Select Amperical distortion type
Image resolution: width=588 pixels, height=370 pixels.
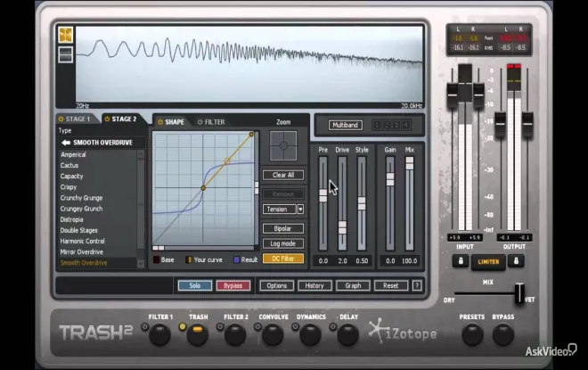click(x=73, y=154)
